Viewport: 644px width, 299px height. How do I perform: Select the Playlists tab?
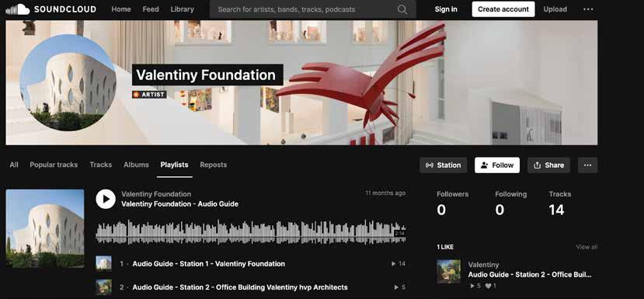(x=174, y=165)
